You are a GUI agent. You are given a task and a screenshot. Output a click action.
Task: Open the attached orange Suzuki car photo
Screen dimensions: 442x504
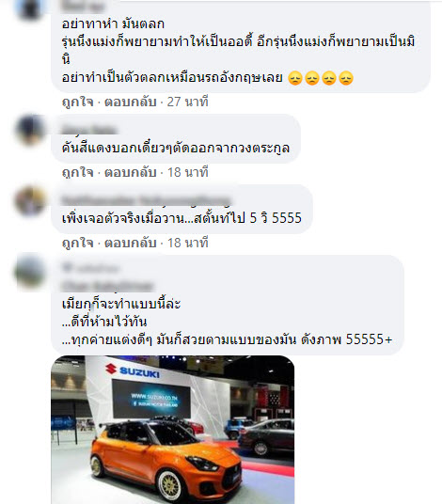[x=173, y=430]
